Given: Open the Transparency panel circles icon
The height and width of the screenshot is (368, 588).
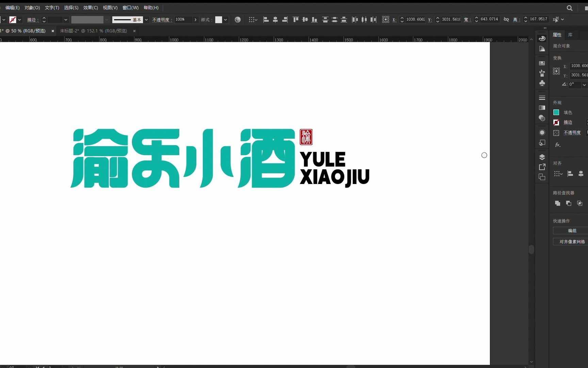Looking at the screenshot, I should point(542,118).
